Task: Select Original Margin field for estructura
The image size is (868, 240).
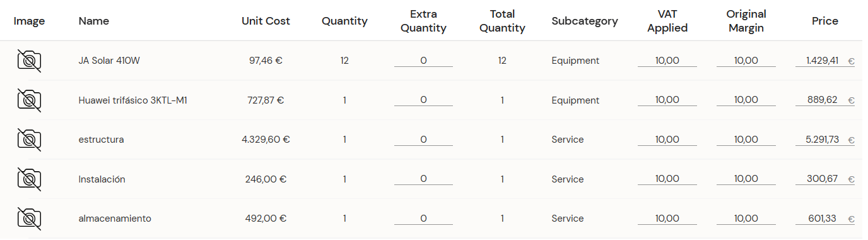Action: pyautogui.click(x=746, y=140)
